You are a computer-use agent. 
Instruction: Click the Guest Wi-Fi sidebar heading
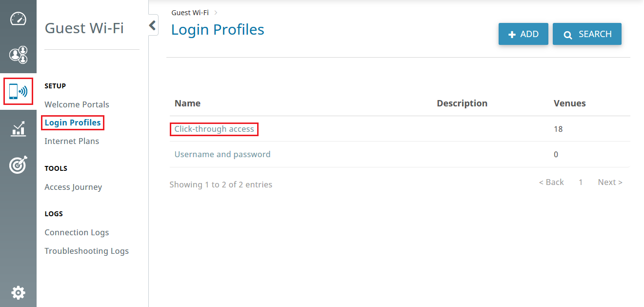click(x=84, y=28)
